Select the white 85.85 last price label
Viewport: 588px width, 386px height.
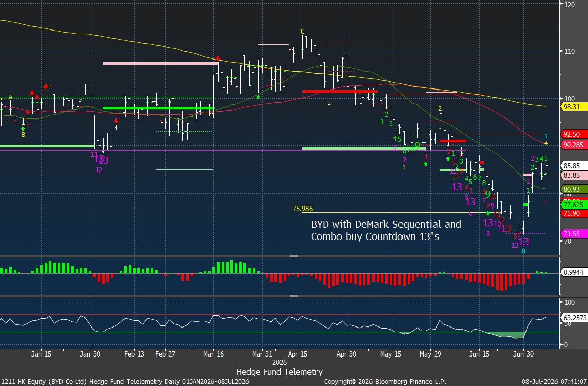pos(573,165)
